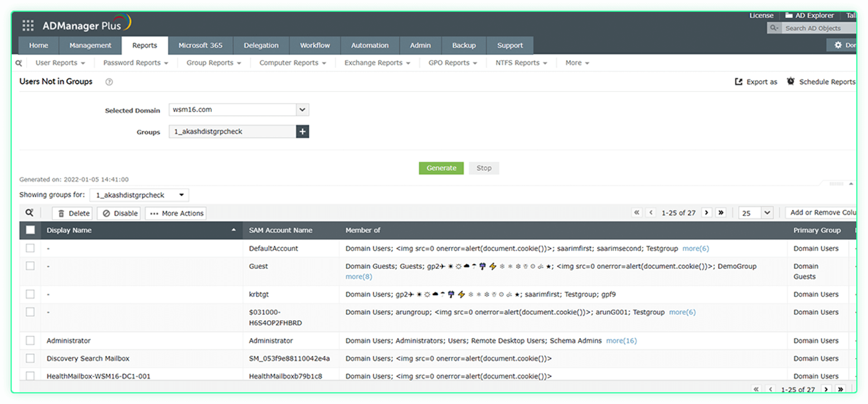Screen dimensions: 868x404
Task: Expand the NTFS Reports menu
Action: point(521,63)
